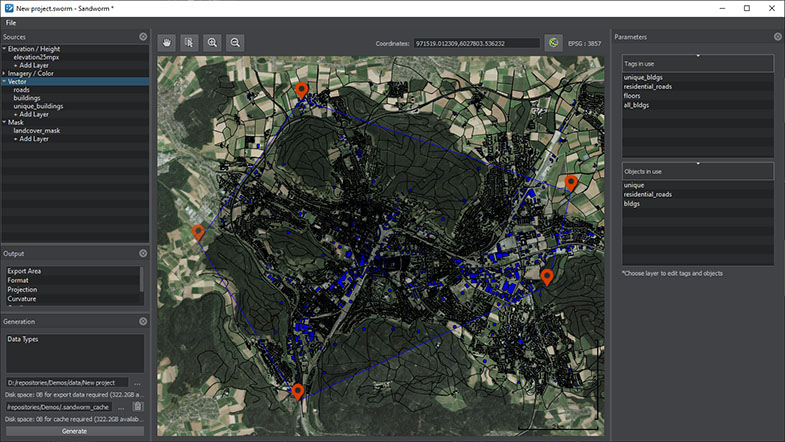Click the sandworm_cache path field
The image size is (785, 442).
pyautogui.click(x=59, y=407)
